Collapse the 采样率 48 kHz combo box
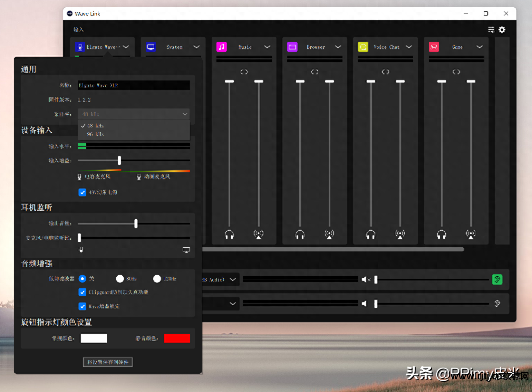This screenshot has height=392, width=532. click(134, 114)
